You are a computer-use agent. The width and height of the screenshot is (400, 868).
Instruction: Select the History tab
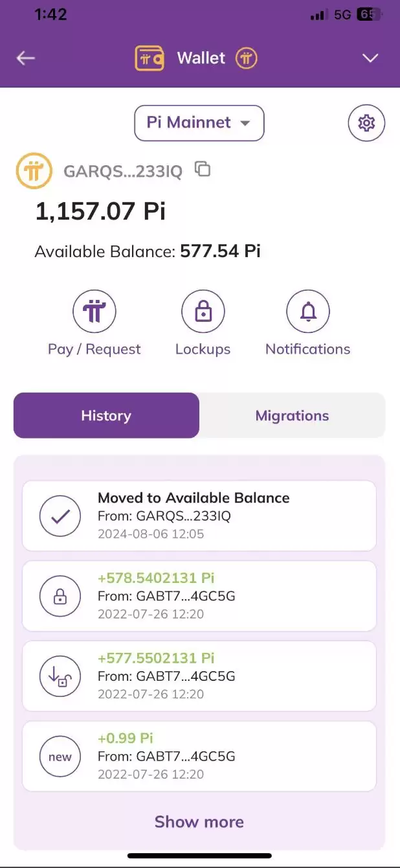click(106, 415)
